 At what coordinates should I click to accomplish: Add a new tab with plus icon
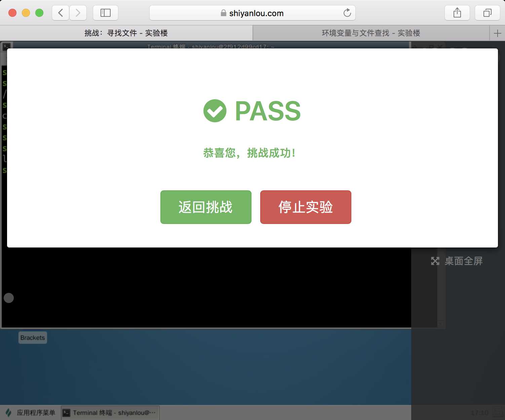[497, 33]
